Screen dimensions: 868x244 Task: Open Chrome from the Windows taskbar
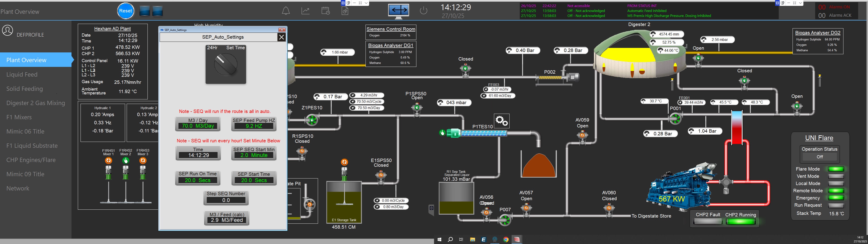(506, 240)
